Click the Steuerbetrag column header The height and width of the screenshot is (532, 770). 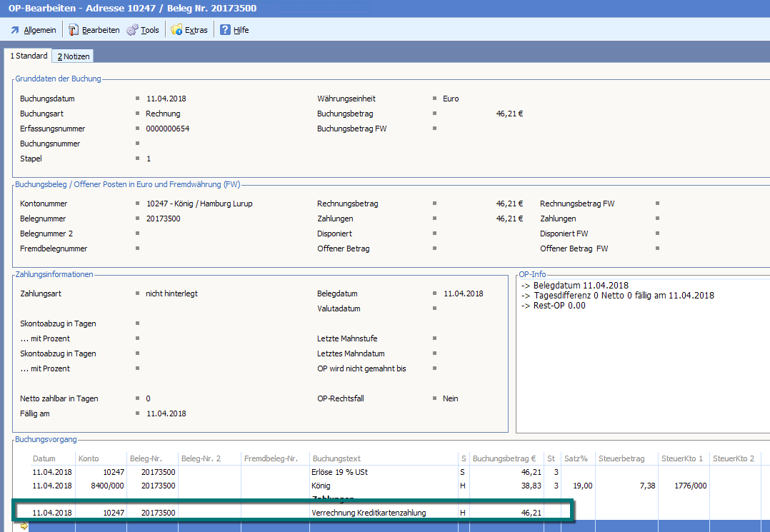(621, 458)
